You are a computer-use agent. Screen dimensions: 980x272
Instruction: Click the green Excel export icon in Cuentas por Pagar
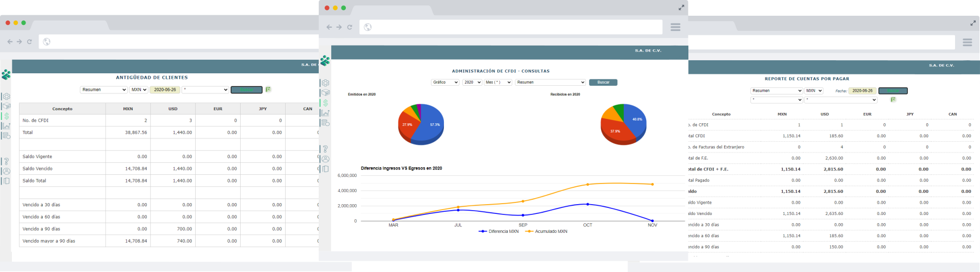[x=893, y=100]
